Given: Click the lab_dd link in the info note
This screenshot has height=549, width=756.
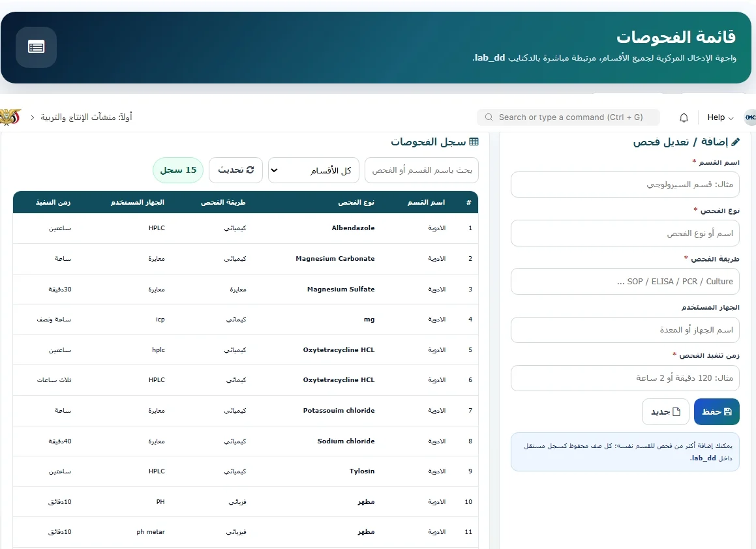Looking at the screenshot, I should pos(703,458).
